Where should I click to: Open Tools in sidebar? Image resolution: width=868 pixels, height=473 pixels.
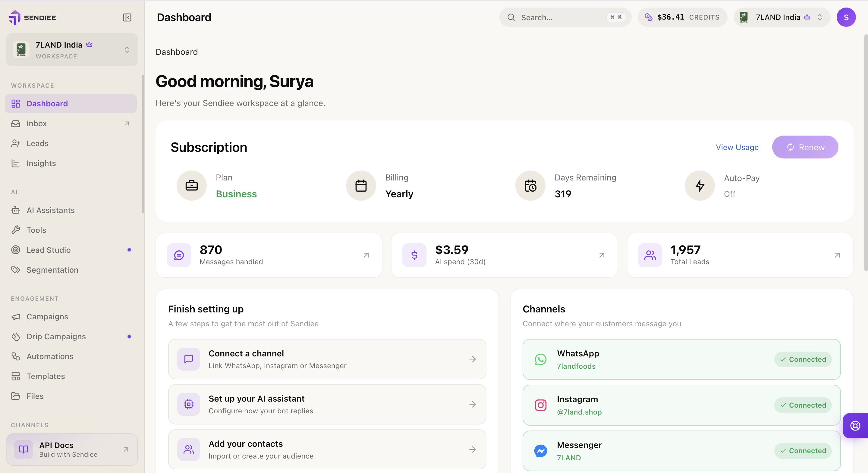point(71,230)
